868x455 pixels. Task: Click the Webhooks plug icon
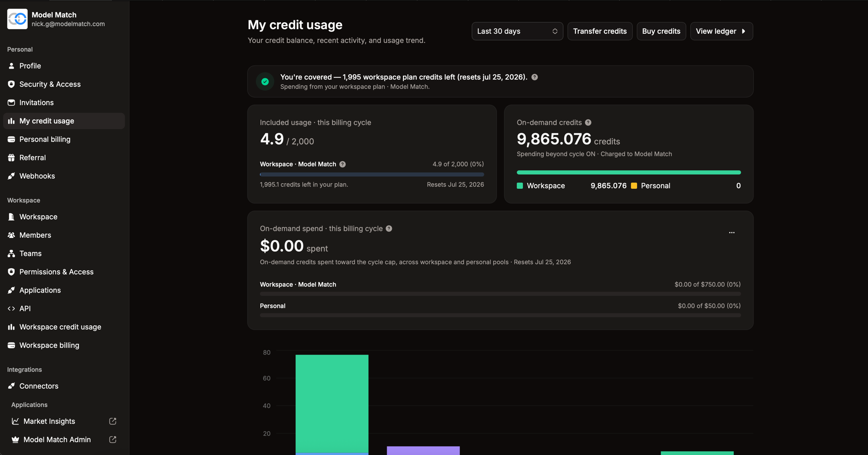coord(11,176)
